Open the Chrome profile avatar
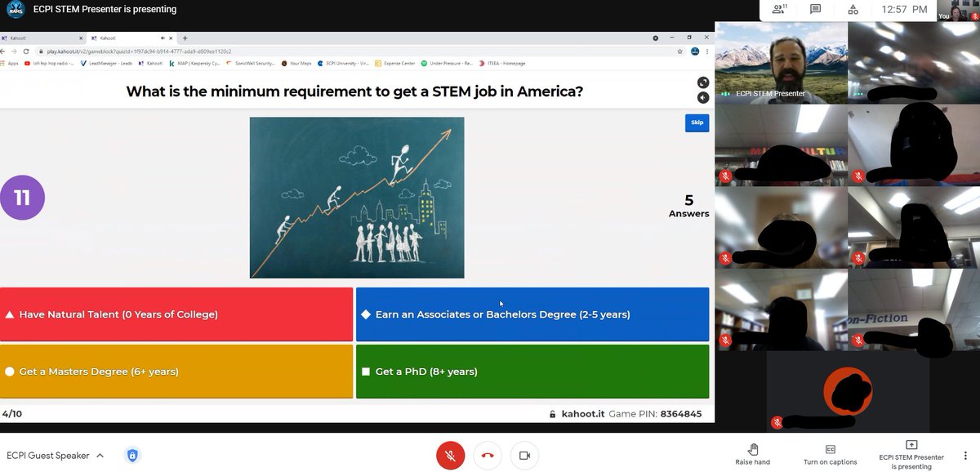This screenshot has width=980, height=472. coord(694,51)
